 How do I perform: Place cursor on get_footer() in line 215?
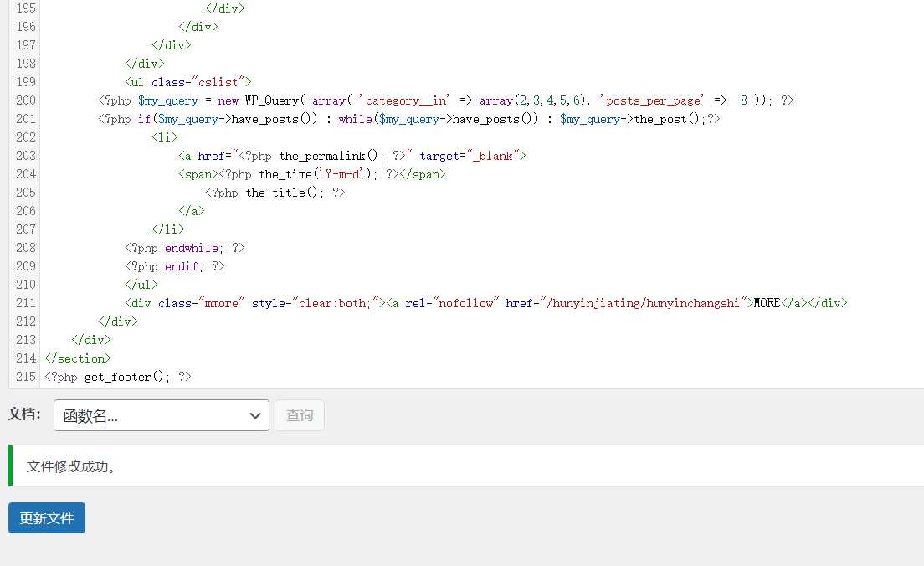117,377
